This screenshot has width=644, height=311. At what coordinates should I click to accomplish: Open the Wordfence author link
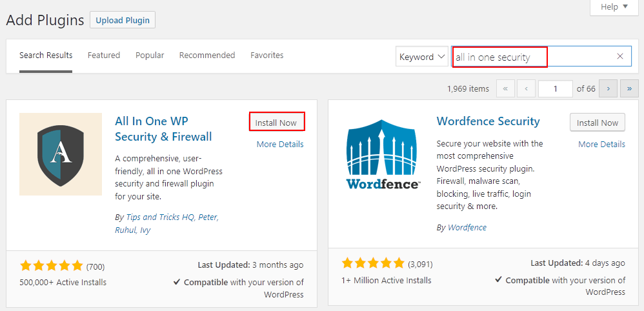pos(467,227)
